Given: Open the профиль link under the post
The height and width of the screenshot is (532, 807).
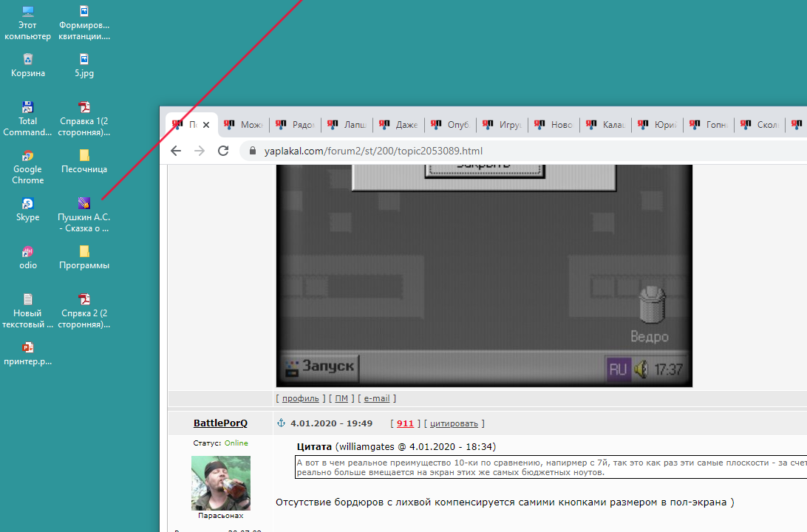Looking at the screenshot, I should click(x=301, y=398).
